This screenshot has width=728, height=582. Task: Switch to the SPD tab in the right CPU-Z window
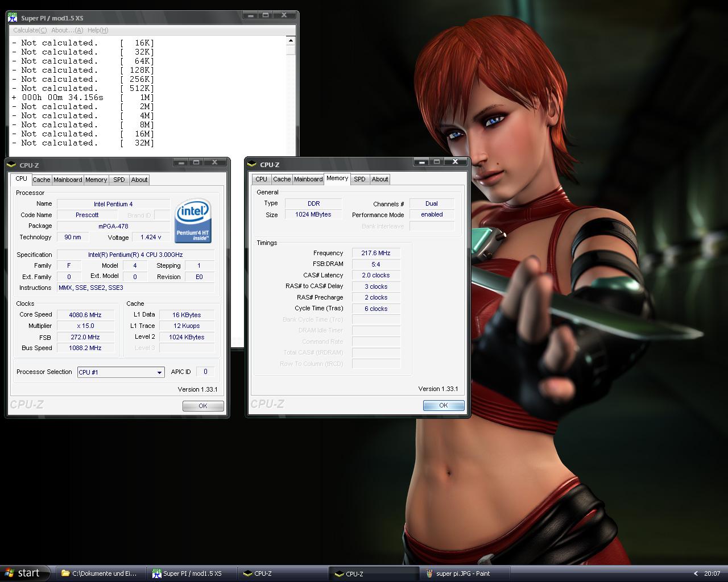[359, 179]
